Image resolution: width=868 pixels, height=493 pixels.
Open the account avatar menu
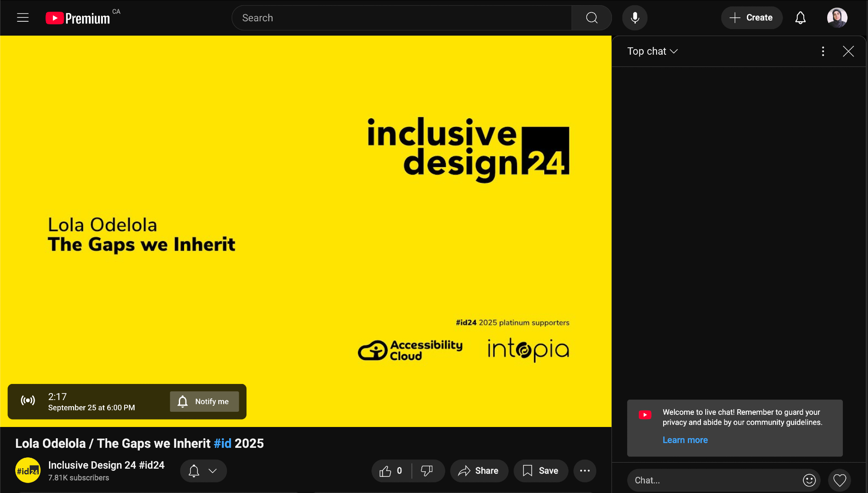[x=837, y=18]
